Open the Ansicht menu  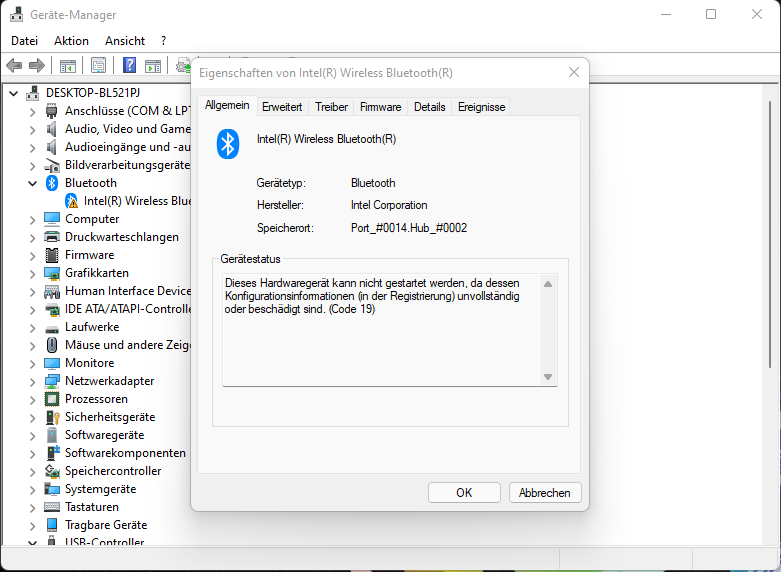pos(125,41)
